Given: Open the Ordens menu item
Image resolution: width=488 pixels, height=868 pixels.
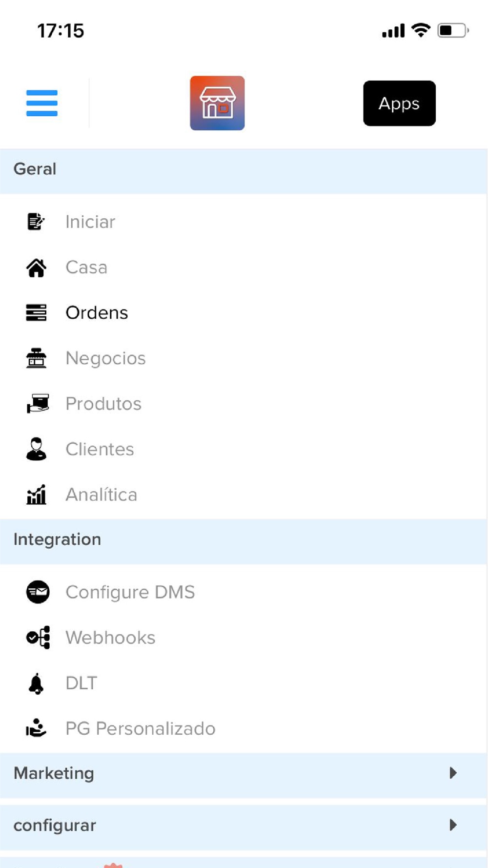Looking at the screenshot, I should [97, 312].
